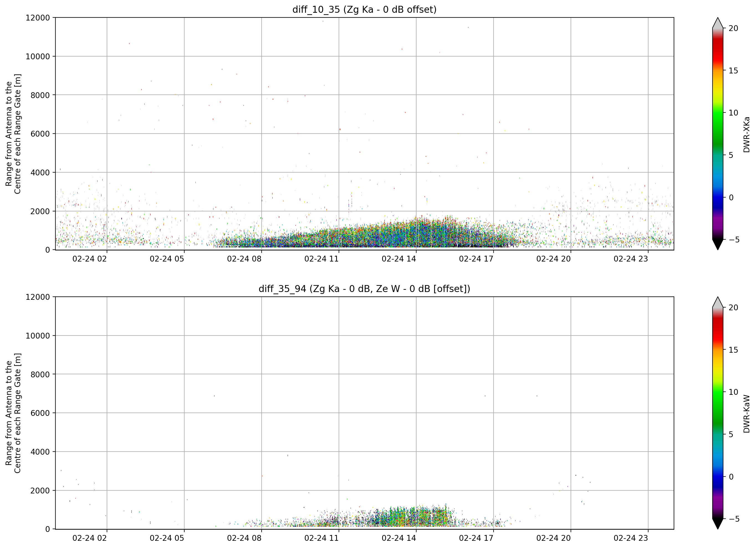Click the DWR-KaW colorbar label
The width and height of the screenshot is (756, 548).
(747, 414)
